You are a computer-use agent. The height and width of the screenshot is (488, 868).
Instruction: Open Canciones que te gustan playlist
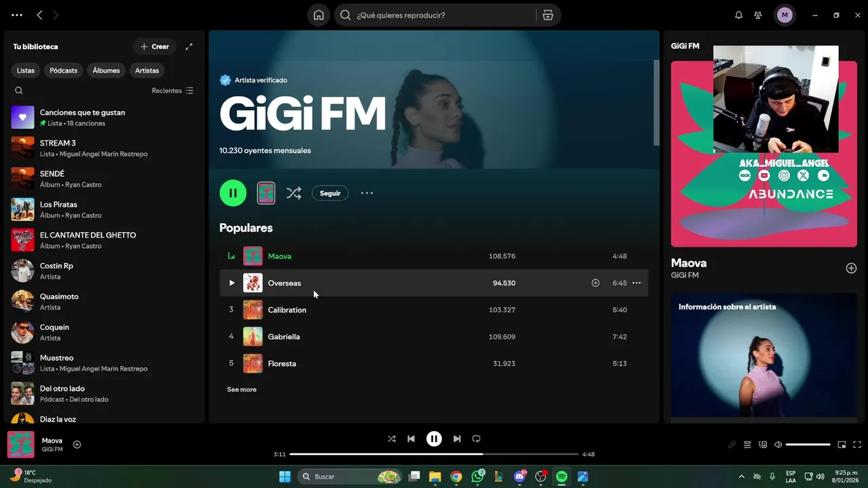coord(104,117)
